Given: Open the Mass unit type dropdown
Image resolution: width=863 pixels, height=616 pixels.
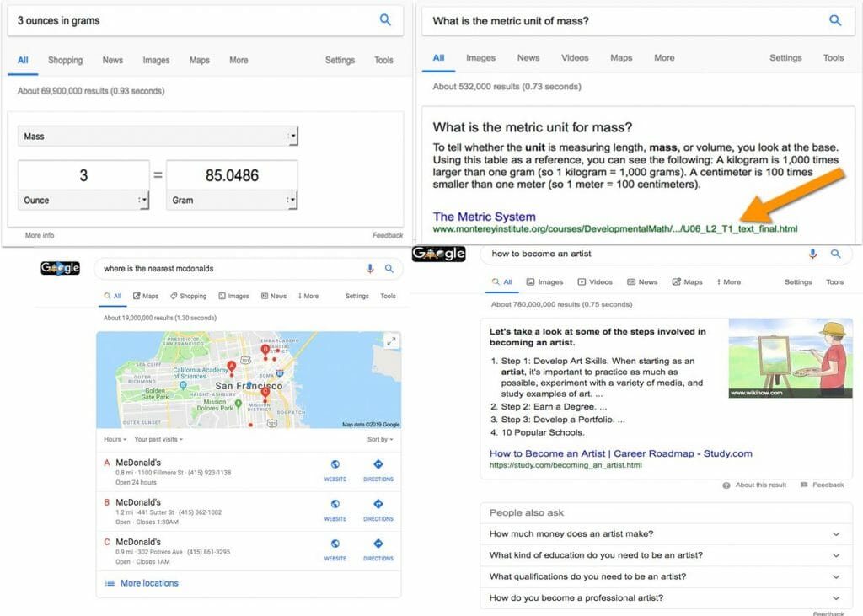Looking at the screenshot, I should pos(158,136).
